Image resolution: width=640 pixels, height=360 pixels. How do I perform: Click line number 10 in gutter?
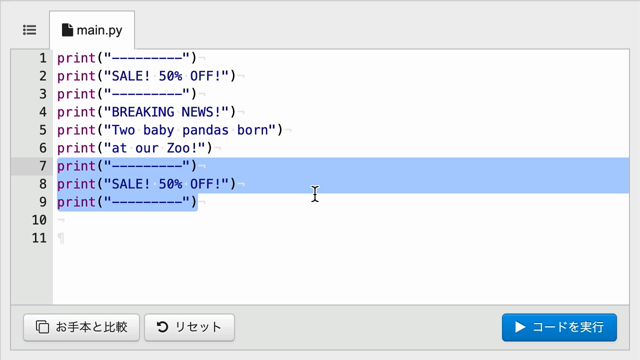(39, 220)
